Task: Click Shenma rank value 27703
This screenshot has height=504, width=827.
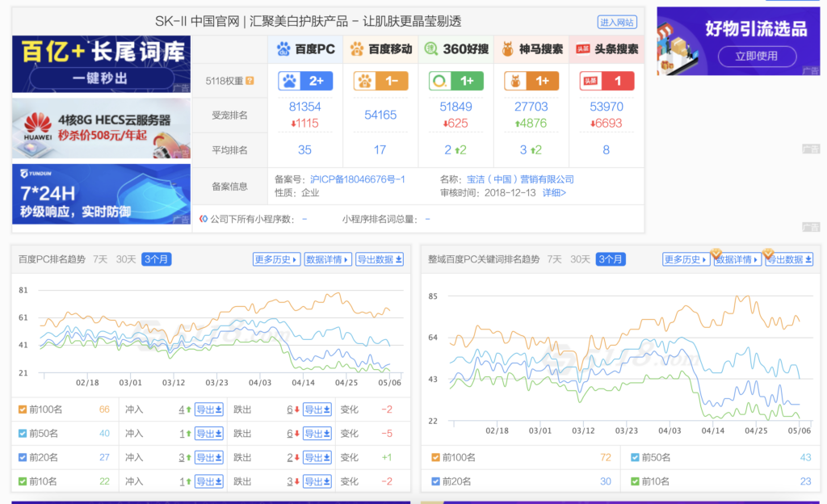Action: pos(531,107)
